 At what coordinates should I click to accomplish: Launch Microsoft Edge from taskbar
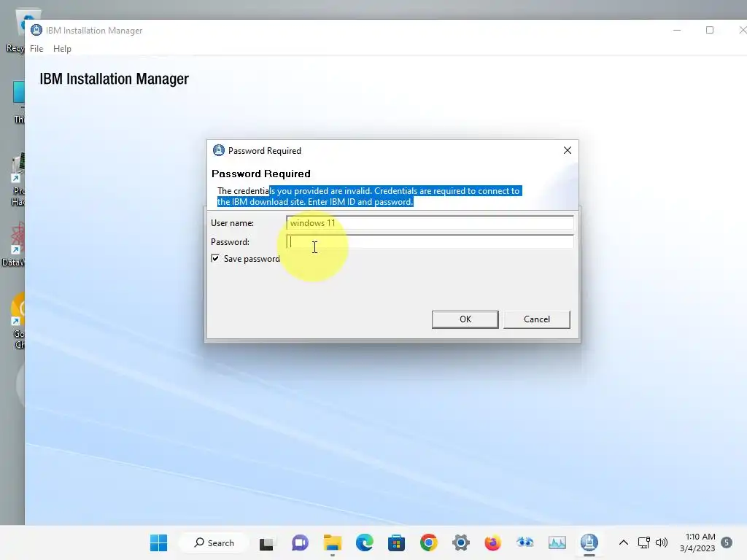tap(365, 542)
